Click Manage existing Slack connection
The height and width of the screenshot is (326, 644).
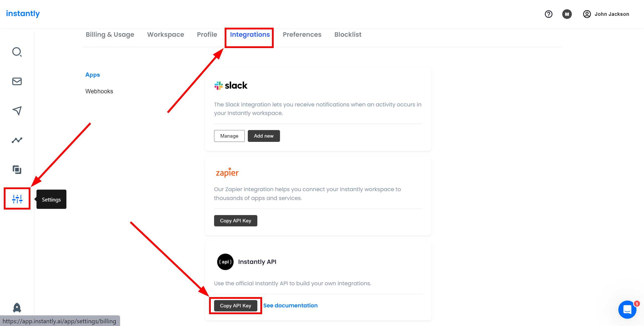pos(229,136)
